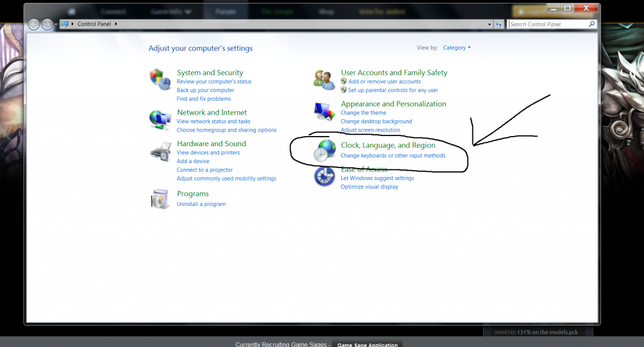Click the Refresh button beside address bar

pyautogui.click(x=499, y=25)
